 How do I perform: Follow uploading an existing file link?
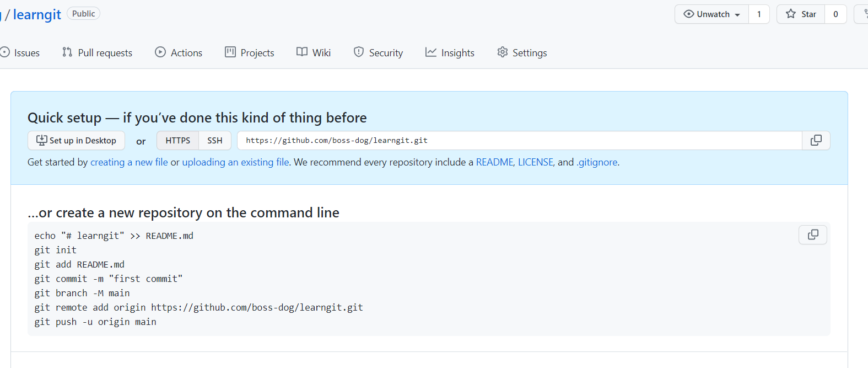pos(235,162)
